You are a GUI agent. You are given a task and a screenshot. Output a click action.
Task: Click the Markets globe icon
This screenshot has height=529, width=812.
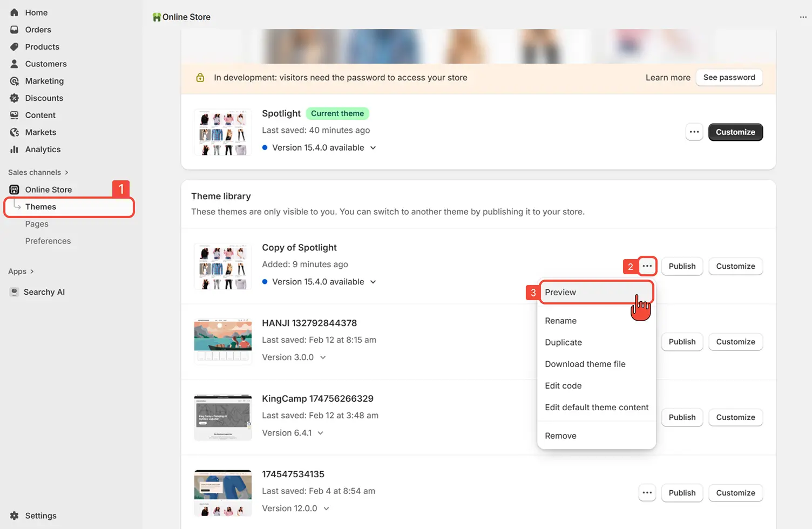pyautogui.click(x=15, y=132)
